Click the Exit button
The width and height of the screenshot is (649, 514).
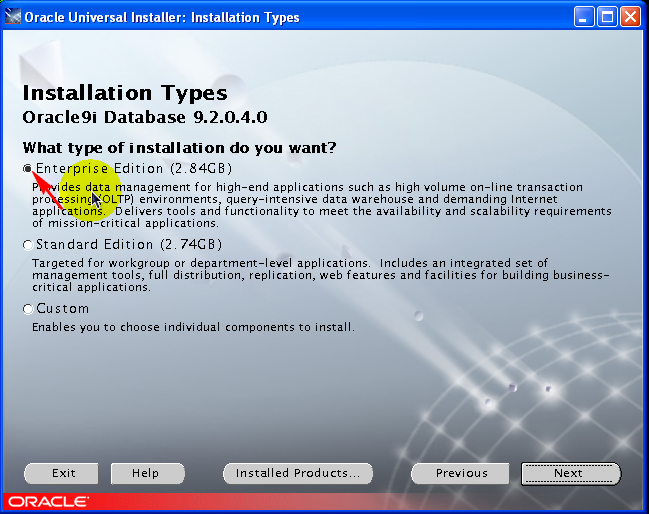(x=61, y=473)
